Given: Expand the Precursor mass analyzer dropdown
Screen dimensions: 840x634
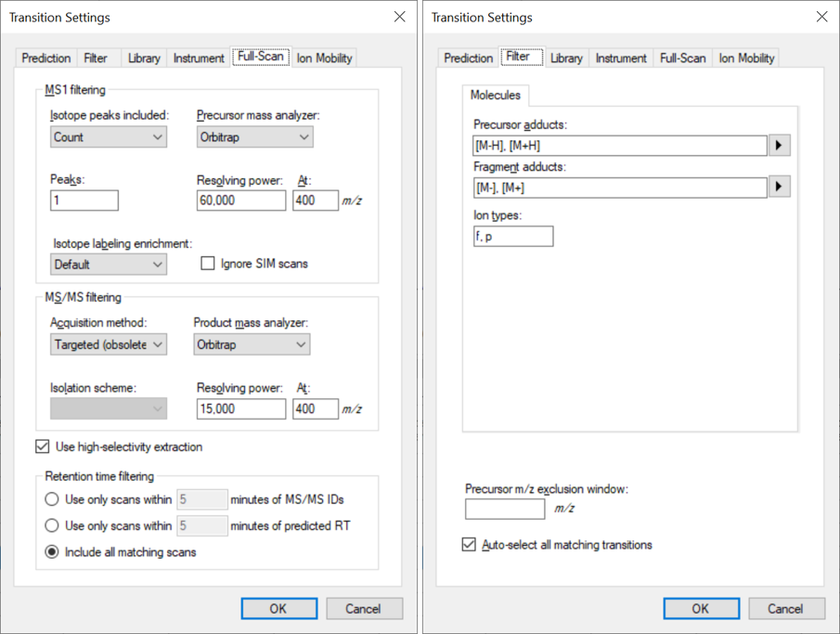Looking at the screenshot, I should tap(254, 136).
